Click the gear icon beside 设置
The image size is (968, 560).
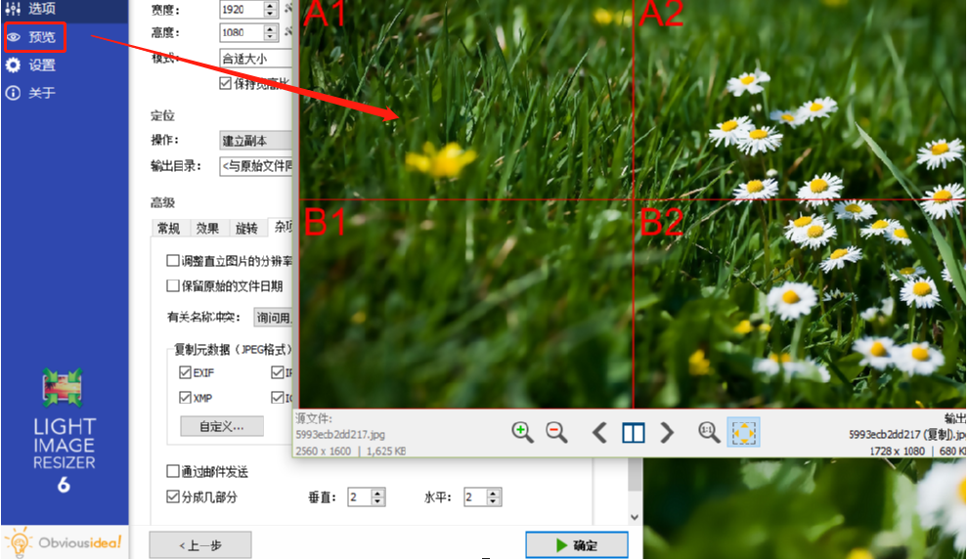click(13, 65)
